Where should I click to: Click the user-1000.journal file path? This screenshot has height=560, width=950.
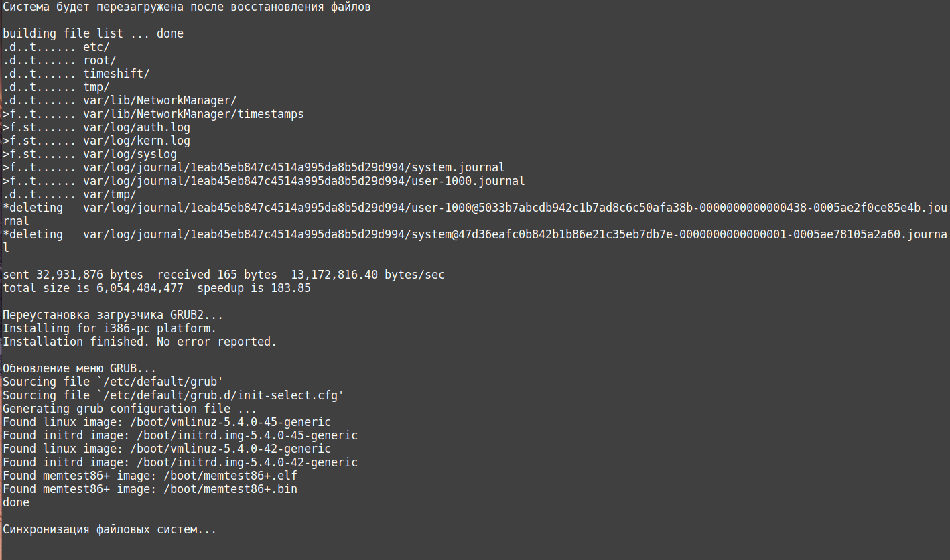[x=304, y=181]
